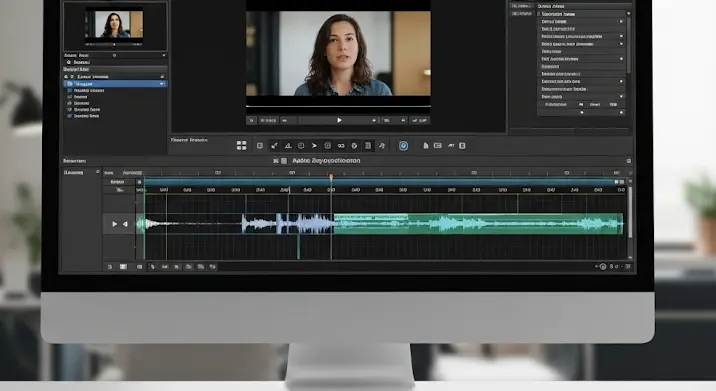Viewport: 716px width, 391px height.
Task: Click the timeline's vertical scrollbar at the right edge
Action: click(630, 212)
